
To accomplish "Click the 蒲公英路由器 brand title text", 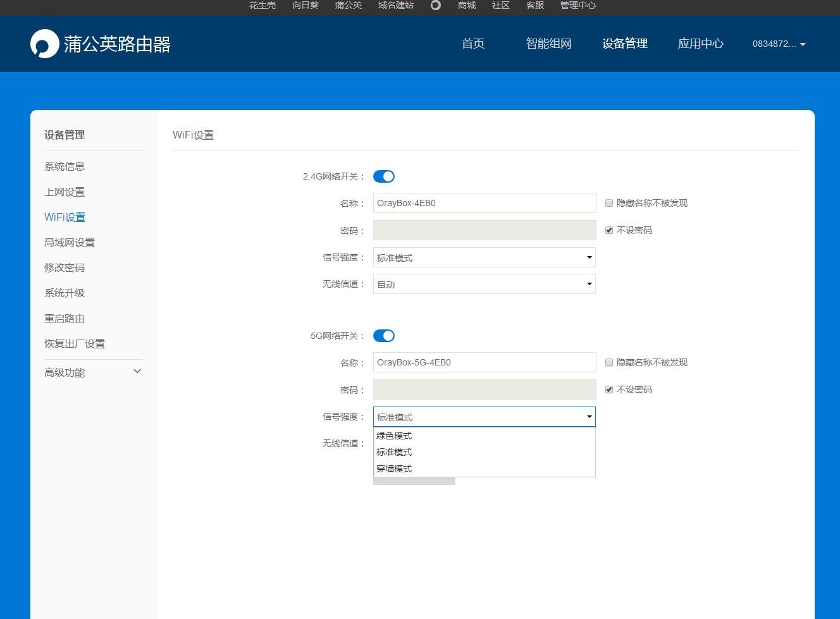I will tap(118, 44).
